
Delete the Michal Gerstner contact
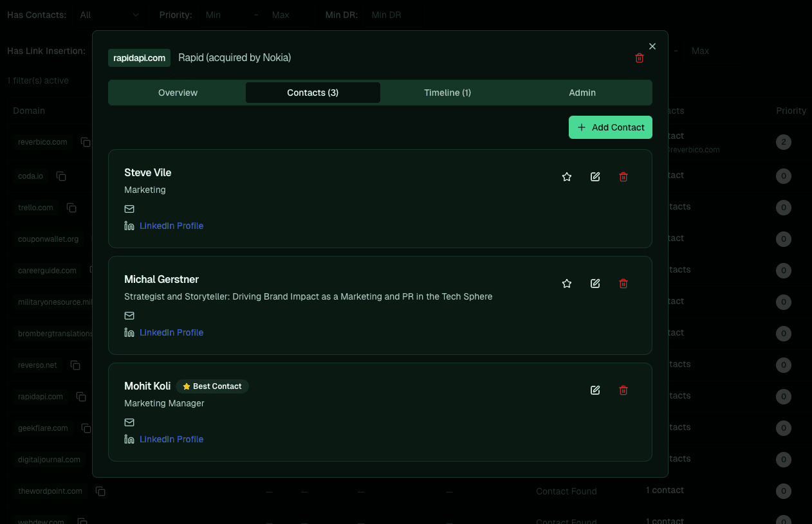click(623, 284)
